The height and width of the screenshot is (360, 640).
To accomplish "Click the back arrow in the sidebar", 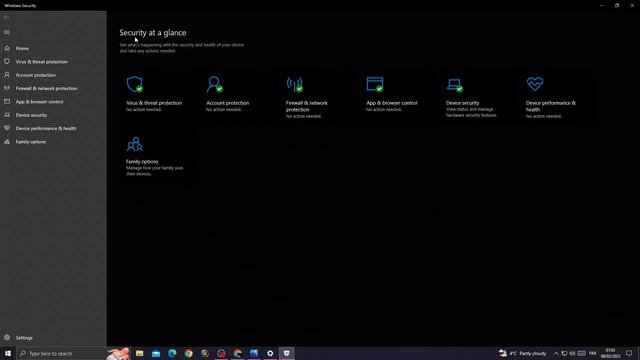I will pos(6,17).
